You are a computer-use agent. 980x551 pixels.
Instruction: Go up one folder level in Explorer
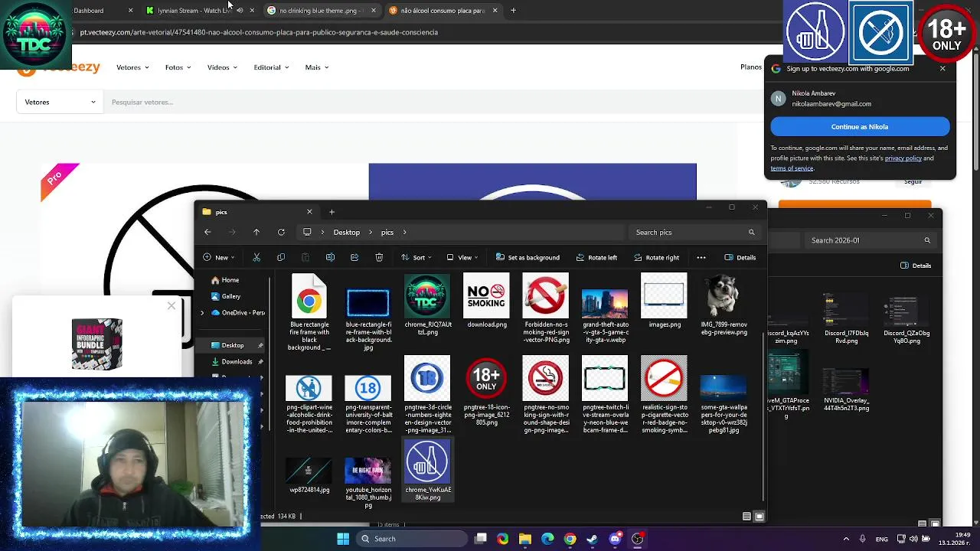tap(256, 232)
